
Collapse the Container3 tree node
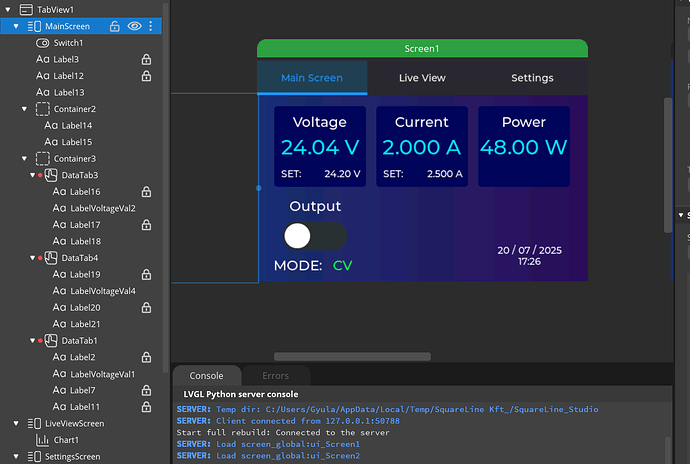pyautogui.click(x=25, y=158)
